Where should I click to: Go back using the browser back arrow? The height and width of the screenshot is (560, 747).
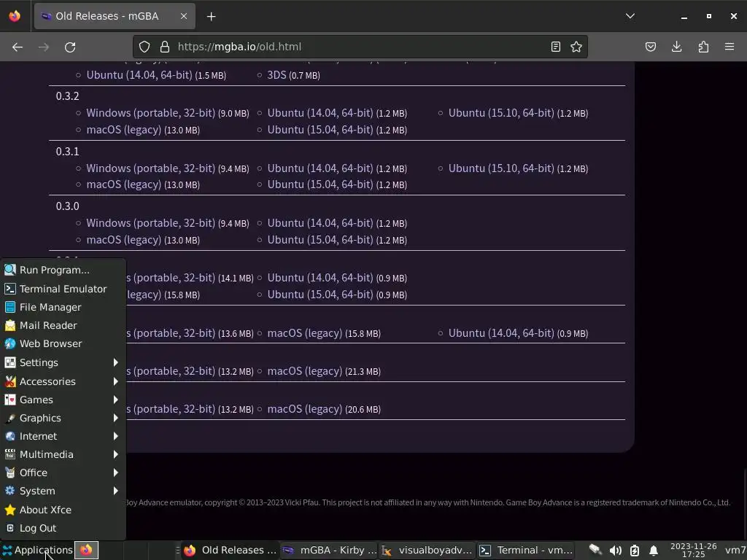point(18,47)
